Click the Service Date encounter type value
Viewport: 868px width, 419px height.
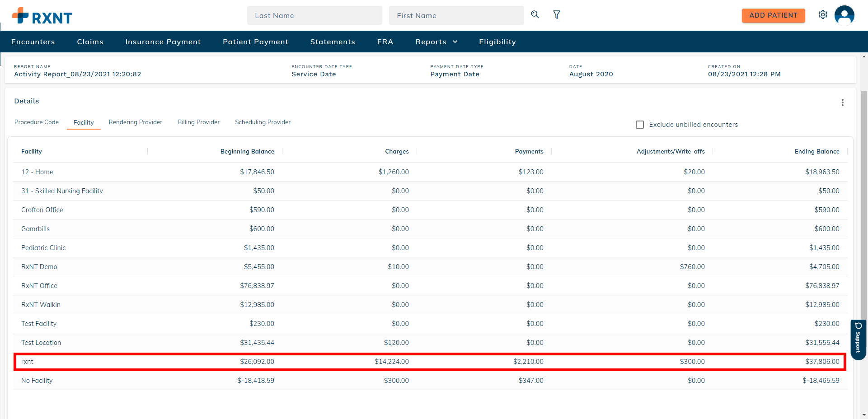[x=314, y=74]
